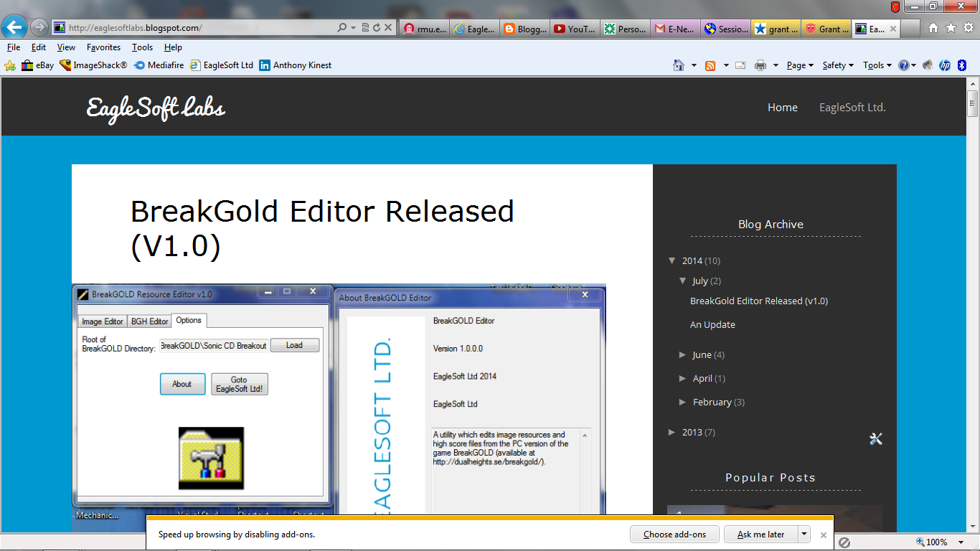Open the Home icon beside the browser tabs
This screenshot has height=551, width=980.
coord(933,28)
